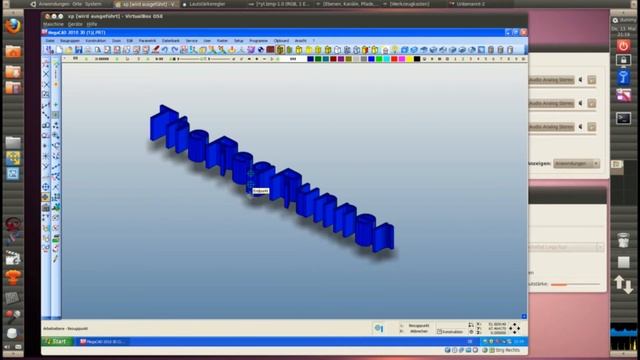Toggle lock button of first audio stream

pyautogui.click(x=592, y=80)
